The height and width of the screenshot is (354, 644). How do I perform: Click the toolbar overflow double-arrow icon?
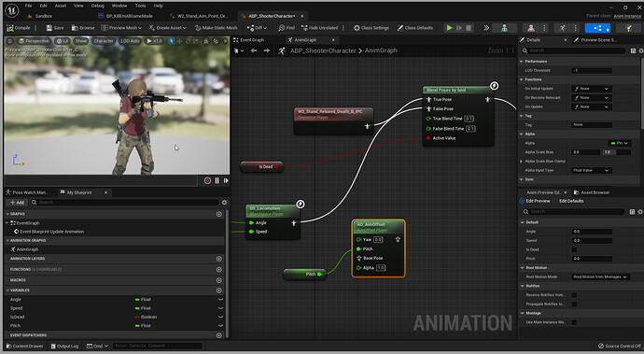pos(486,28)
